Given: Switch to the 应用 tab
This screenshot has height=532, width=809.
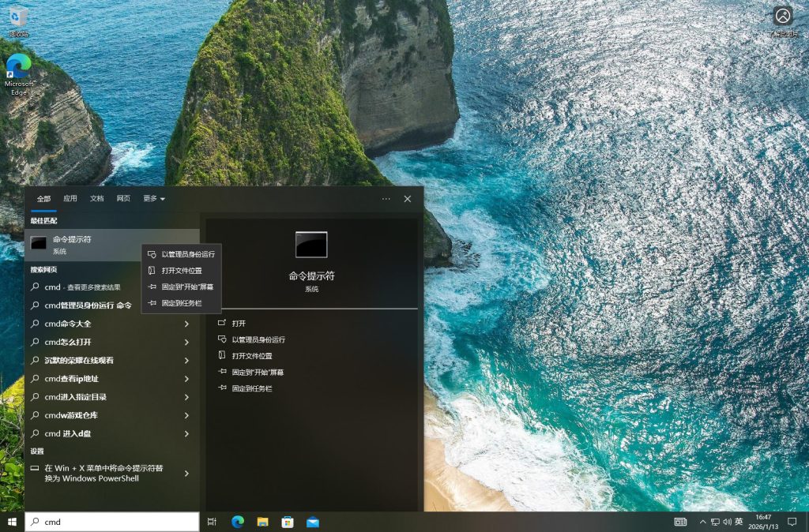Looking at the screenshot, I should 70,199.
